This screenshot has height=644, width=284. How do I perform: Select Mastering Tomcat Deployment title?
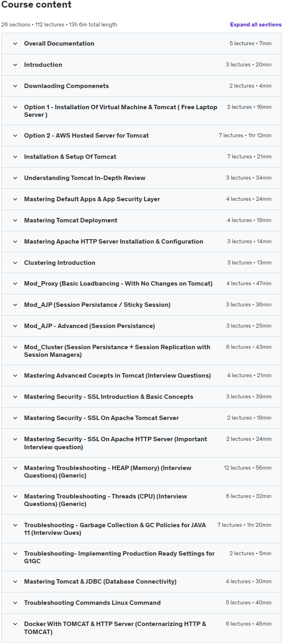coord(70,220)
